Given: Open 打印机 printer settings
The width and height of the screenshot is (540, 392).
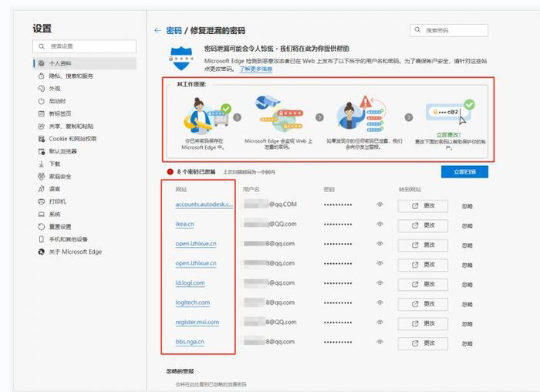Looking at the screenshot, I should point(57,201).
